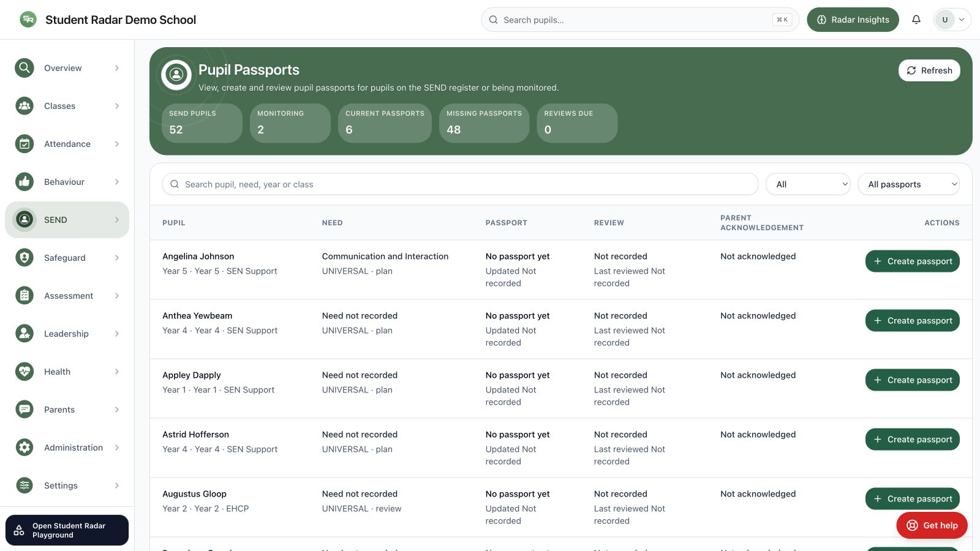Open the All filter dropdown
This screenshot has width=980, height=551.
click(x=808, y=184)
